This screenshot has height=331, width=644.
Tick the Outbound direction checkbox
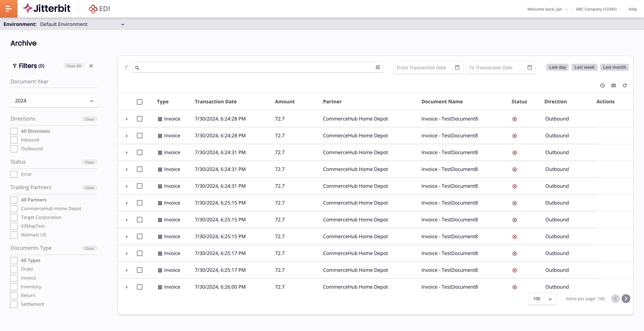click(14, 149)
